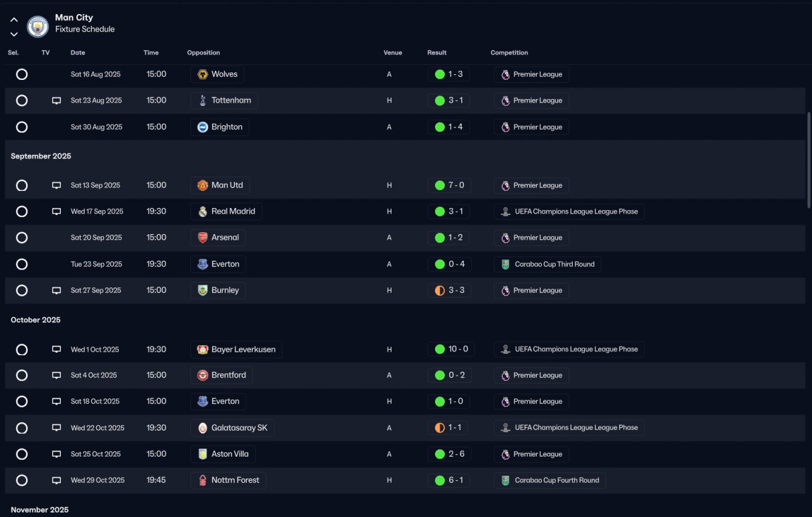Go to previous team with up chevron

[x=14, y=20]
